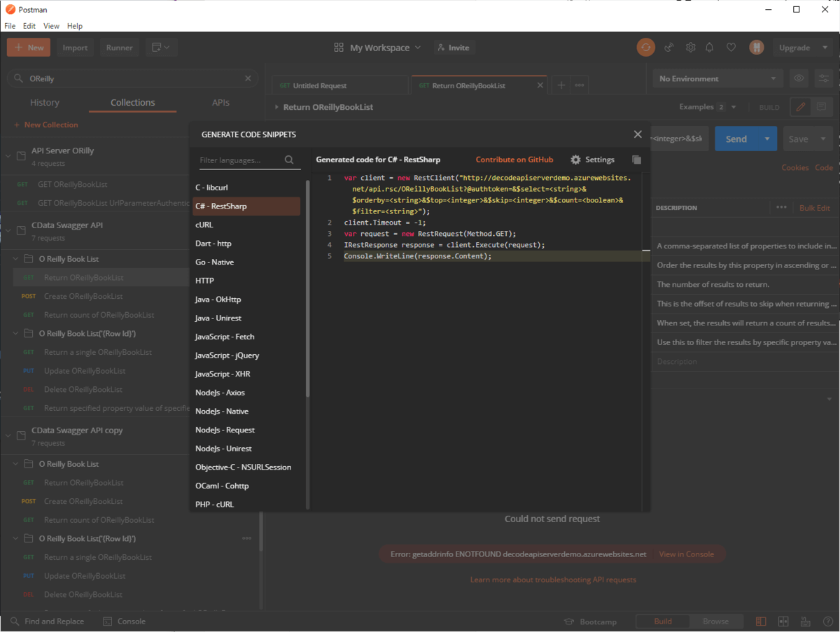
Task: Open Find and Replace
Action: click(x=47, y=621)
